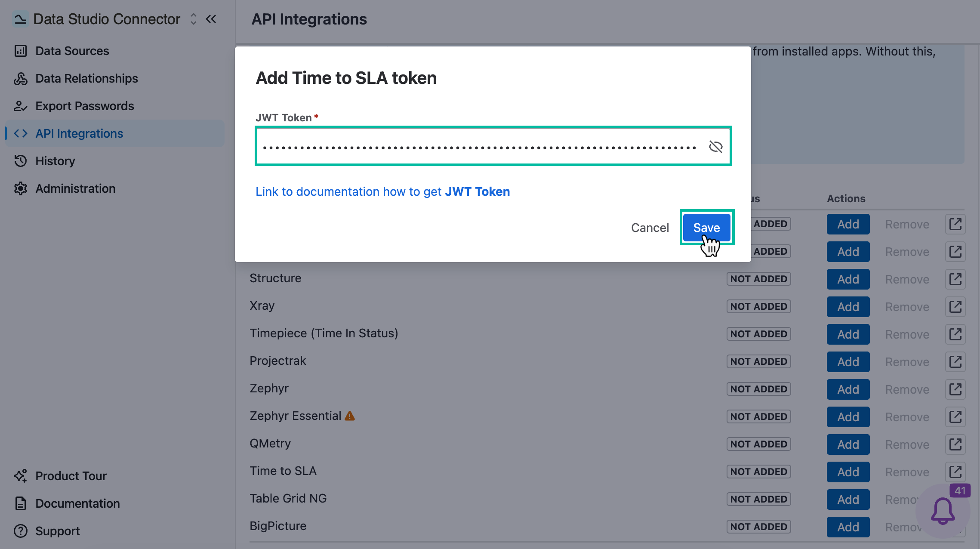This screenshot has width=980, height=549.
Task: Click the Data Sources chart icon
Action: [x=21, y=51]
